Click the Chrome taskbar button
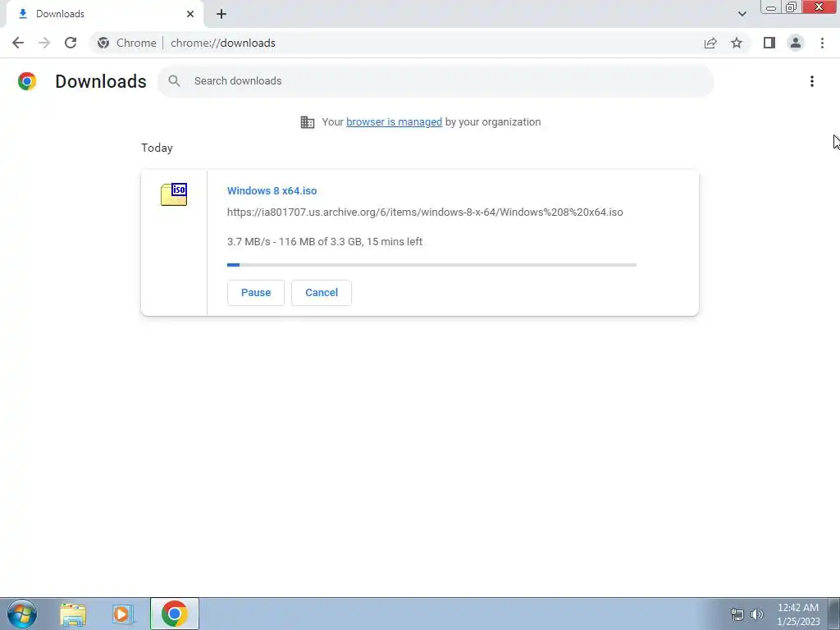This screenshot has width=840, height=630. point(174,614)
